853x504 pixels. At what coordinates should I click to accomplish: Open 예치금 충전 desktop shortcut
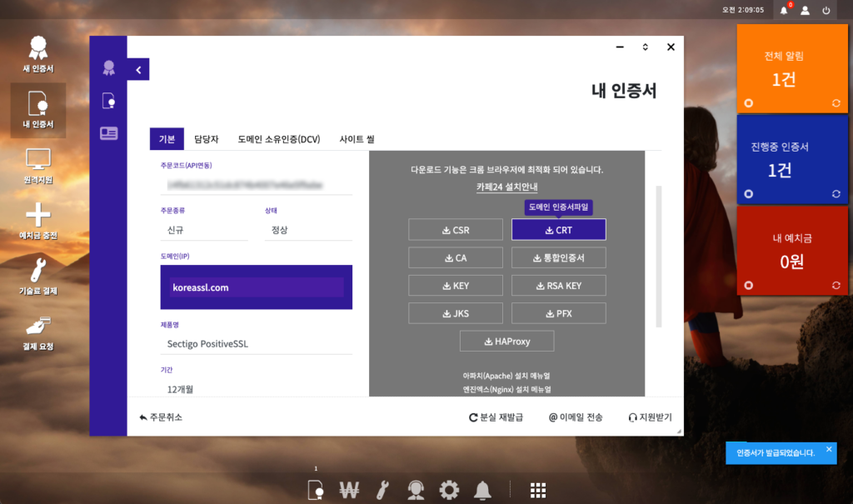click(38, 222)
